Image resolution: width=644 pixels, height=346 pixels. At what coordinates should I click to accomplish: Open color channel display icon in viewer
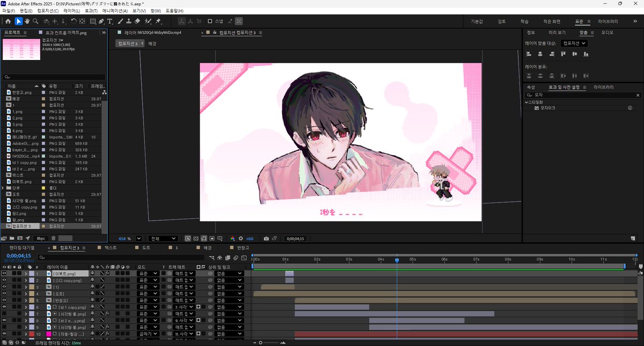(x=232, y=239)
